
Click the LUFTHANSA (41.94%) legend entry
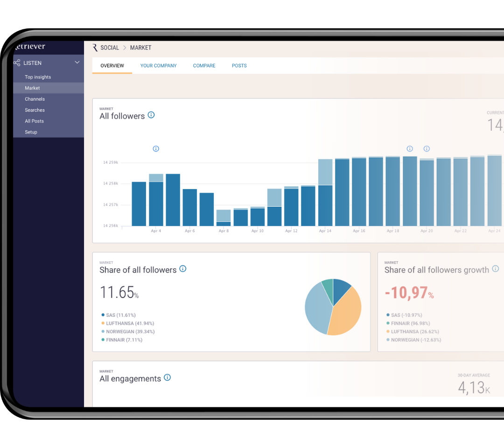point(128,323)
